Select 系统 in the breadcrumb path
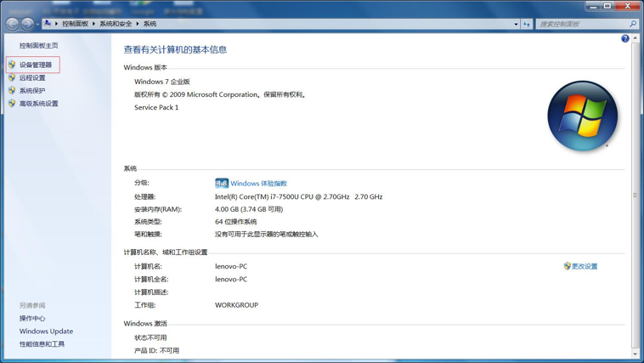 click(x=150, y=24)
